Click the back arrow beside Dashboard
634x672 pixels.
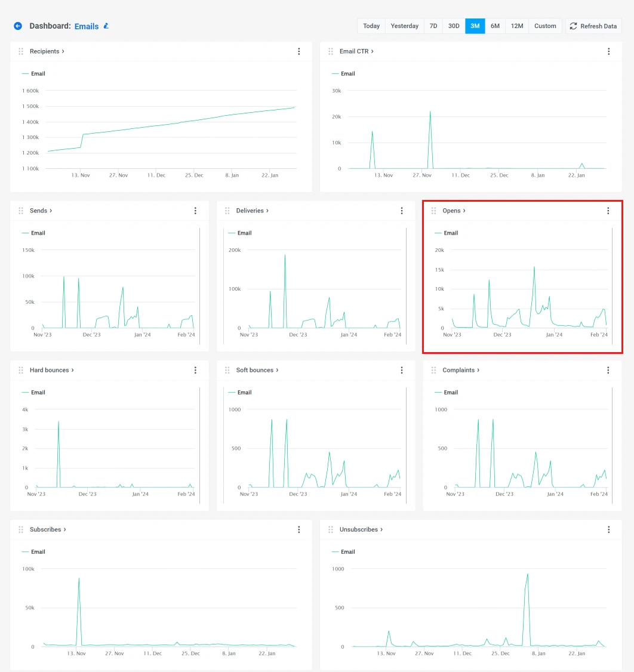[x=18, y=26]
